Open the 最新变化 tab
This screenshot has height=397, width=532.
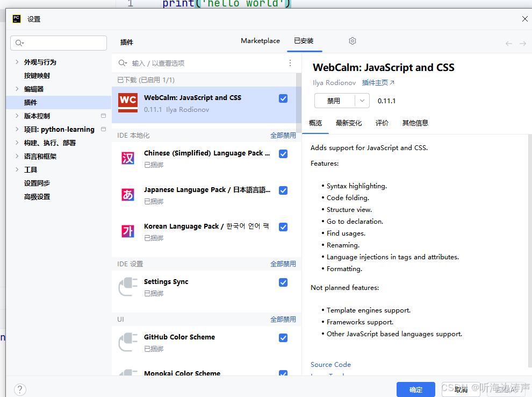pyautogui.click(x=348, y=123)
